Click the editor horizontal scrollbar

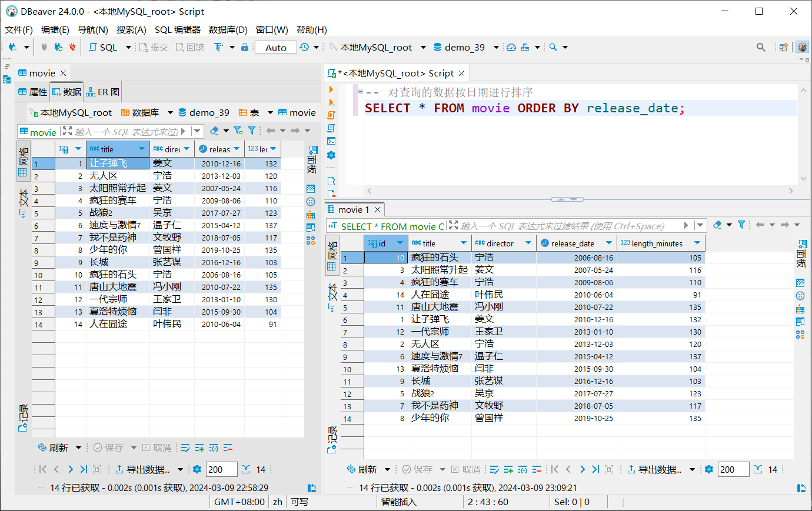coord(580,191)
